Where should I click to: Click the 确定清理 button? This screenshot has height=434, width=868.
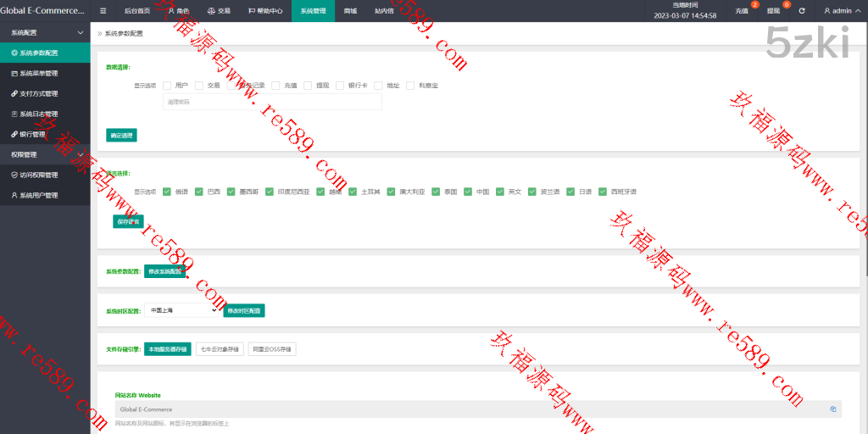click(x=120, y=135)
